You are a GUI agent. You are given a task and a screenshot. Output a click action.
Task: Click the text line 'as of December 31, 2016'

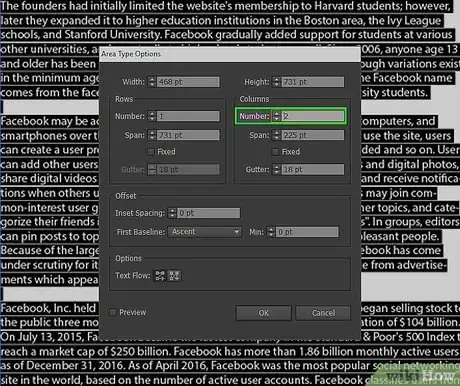pos(63,366)
